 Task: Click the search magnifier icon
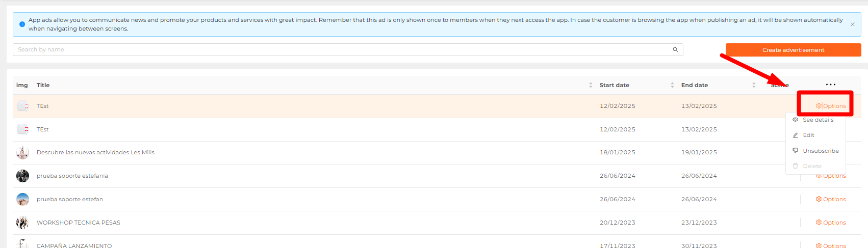[x=675, y=50]
